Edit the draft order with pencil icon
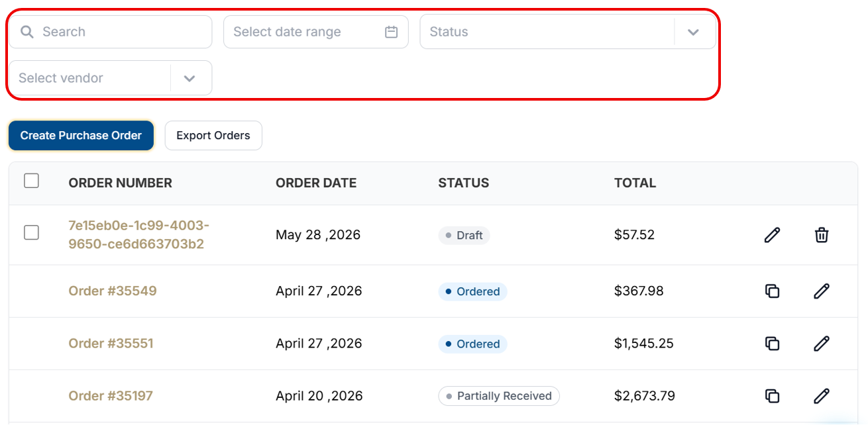The width and height of the screenshot is (868, 435). click(x=772, y=235)
